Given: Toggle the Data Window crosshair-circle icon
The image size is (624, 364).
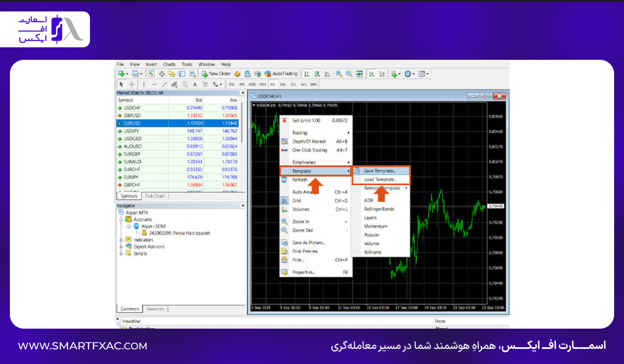Looking at the screenshot, I should [x=162, y=74].
